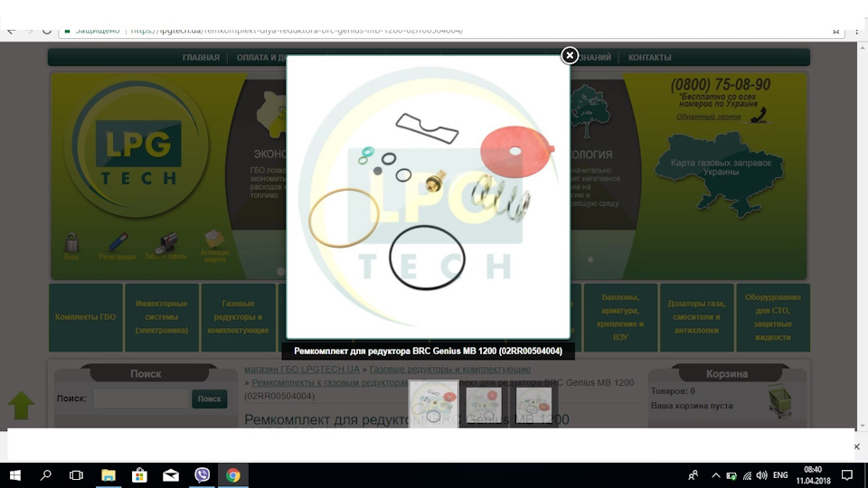Open the People icon in tray

[693, 475]
